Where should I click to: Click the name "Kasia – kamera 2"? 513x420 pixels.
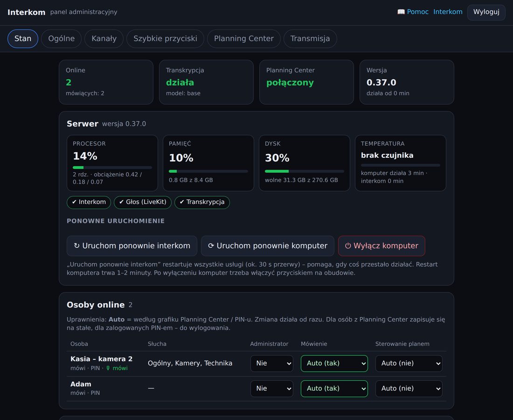coord(101,359)
